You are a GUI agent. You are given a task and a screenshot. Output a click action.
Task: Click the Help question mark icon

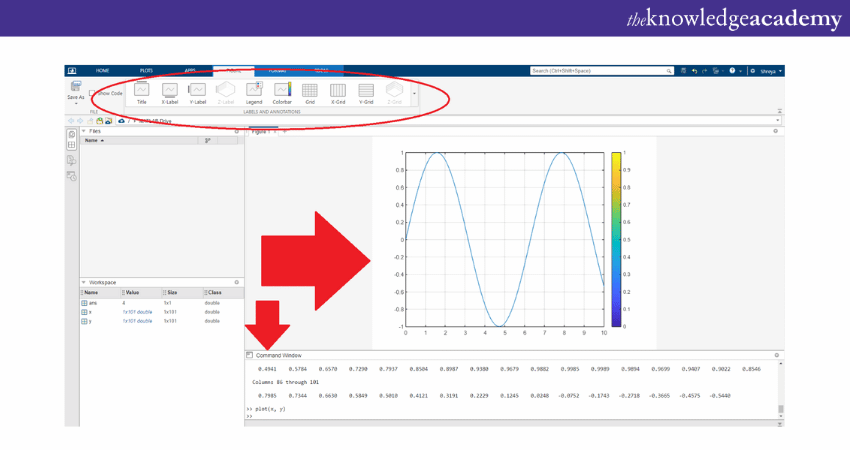pos(731,71)
